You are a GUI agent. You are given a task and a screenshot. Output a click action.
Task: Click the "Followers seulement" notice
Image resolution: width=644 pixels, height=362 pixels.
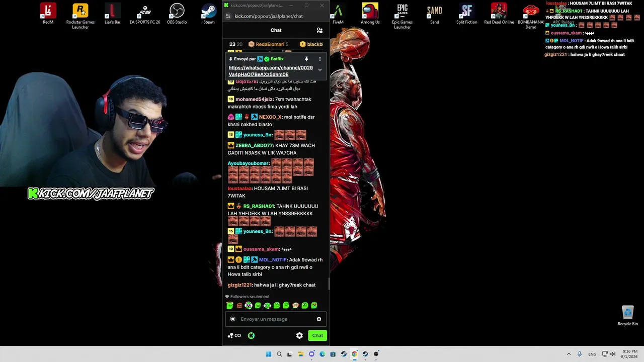click(x=247, y=297)
